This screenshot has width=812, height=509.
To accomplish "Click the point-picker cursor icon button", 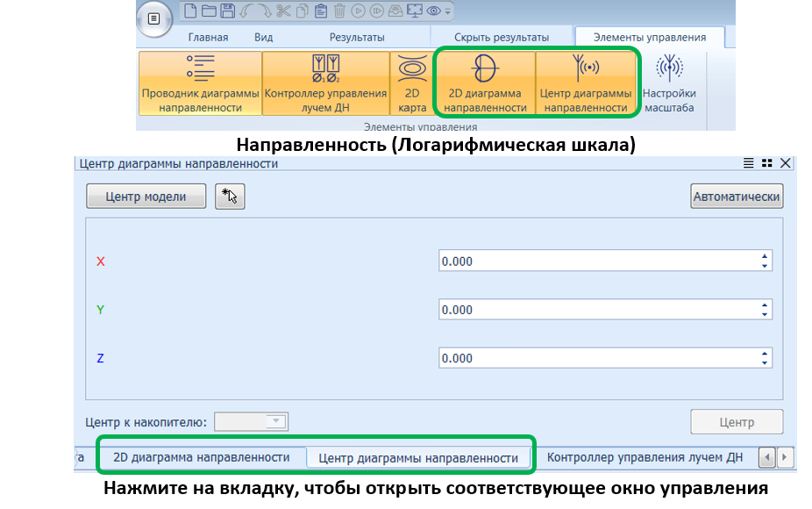I will coord(230,197).
